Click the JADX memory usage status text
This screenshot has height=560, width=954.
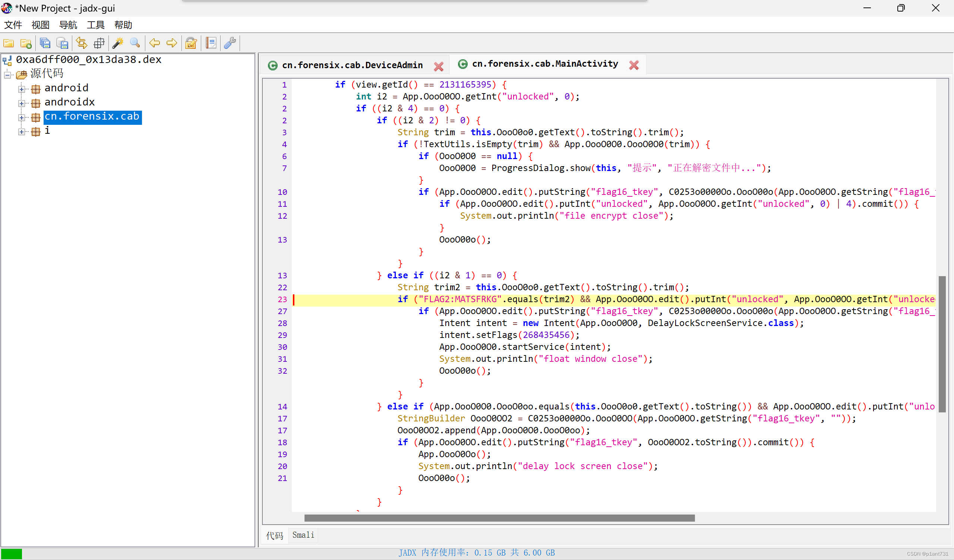click(x=477, y=553)
